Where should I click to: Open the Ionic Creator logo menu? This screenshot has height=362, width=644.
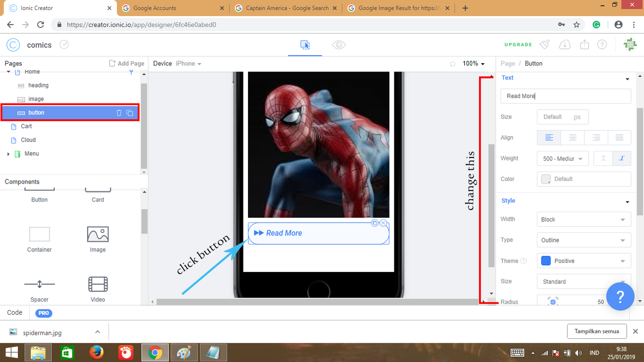point(13,45)
